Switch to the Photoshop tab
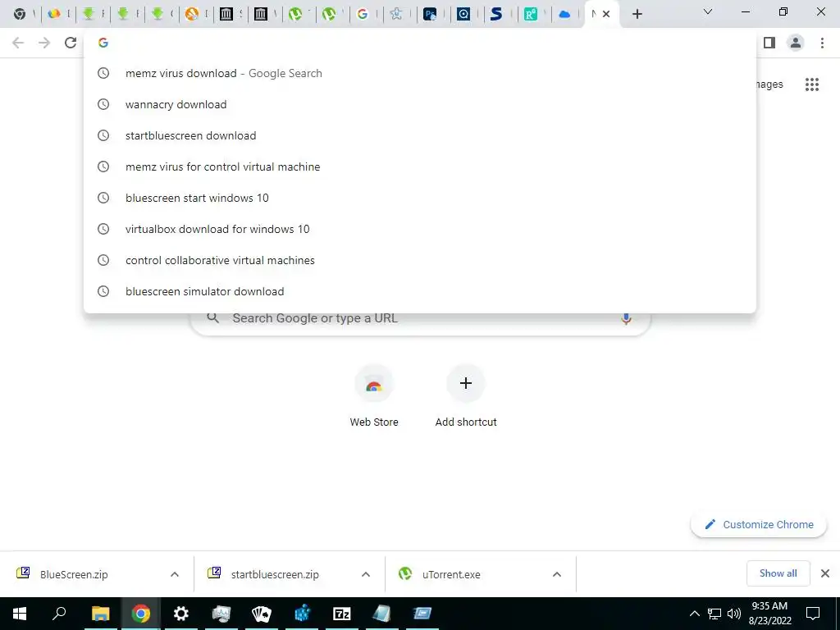840x630 pixels. pyautogui.click(x=430, y=14)
